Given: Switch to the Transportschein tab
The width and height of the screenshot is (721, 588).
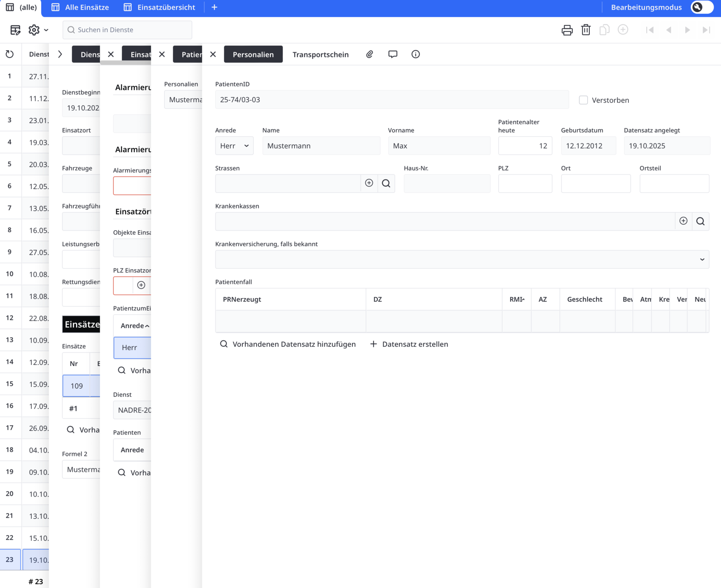Looking at the screenshot, I should 320,55.
